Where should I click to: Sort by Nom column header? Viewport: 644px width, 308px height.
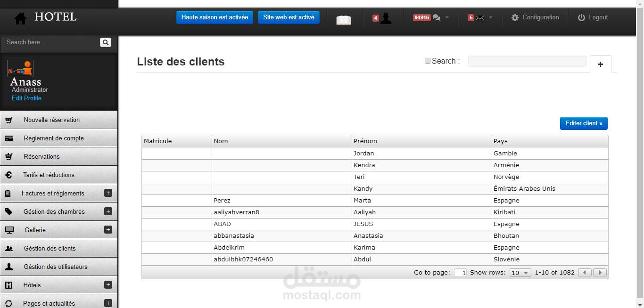click(x=282, y=141)
